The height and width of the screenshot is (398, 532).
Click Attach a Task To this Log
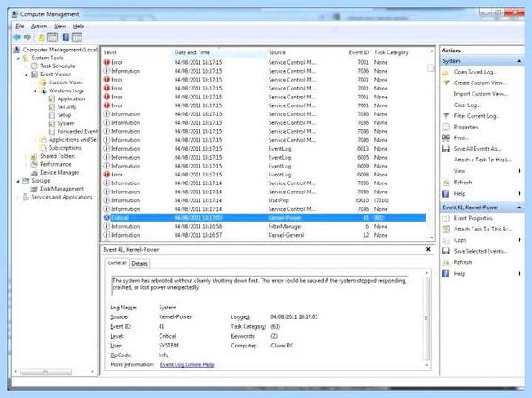[x=483, y=160]
